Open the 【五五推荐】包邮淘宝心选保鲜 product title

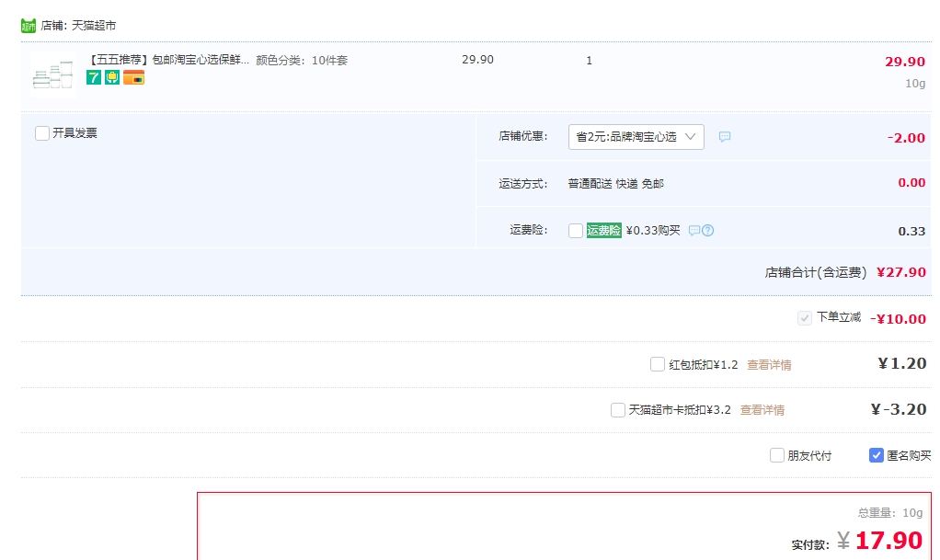tap(167, 60)
